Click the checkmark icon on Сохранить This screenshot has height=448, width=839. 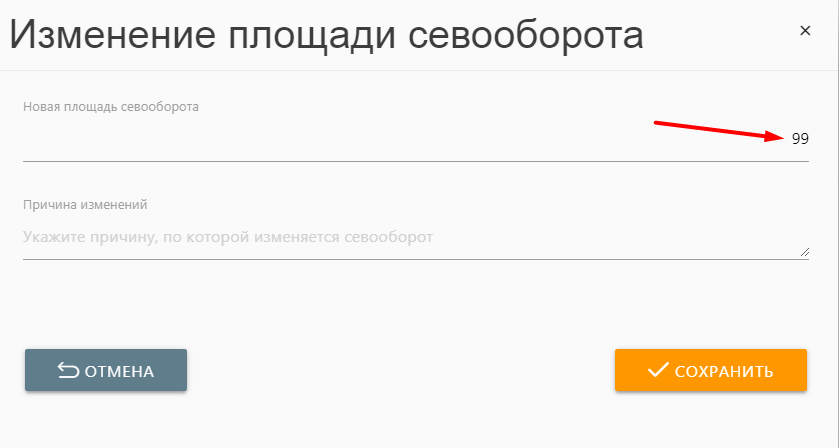point(657,371)
